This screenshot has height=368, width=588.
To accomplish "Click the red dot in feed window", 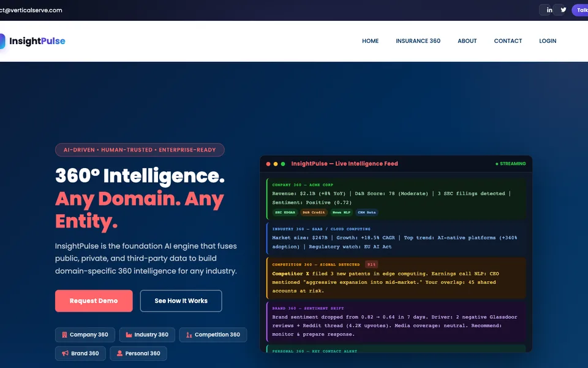I will [x=268, y=164].
